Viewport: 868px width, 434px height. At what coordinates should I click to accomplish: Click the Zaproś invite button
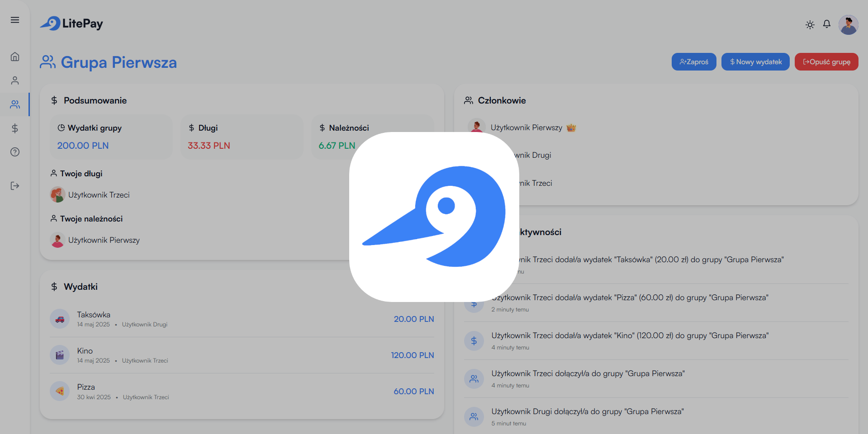tap(694, 62)
